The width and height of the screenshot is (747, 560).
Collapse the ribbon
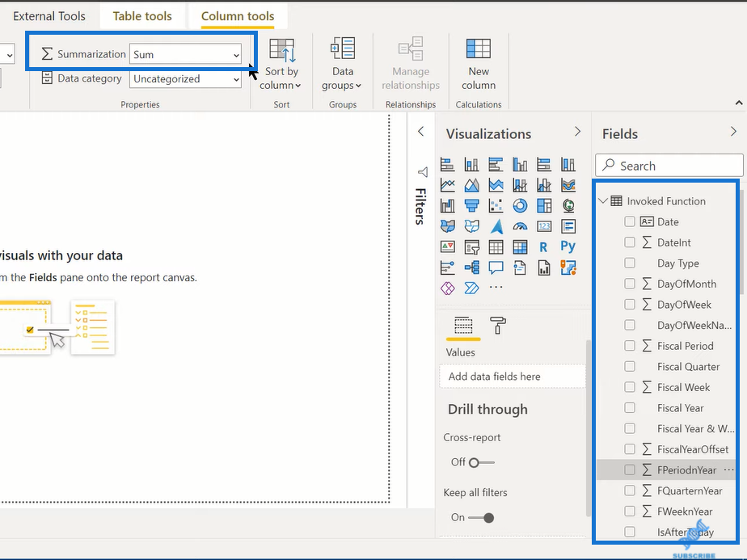(x=738, y=103)
